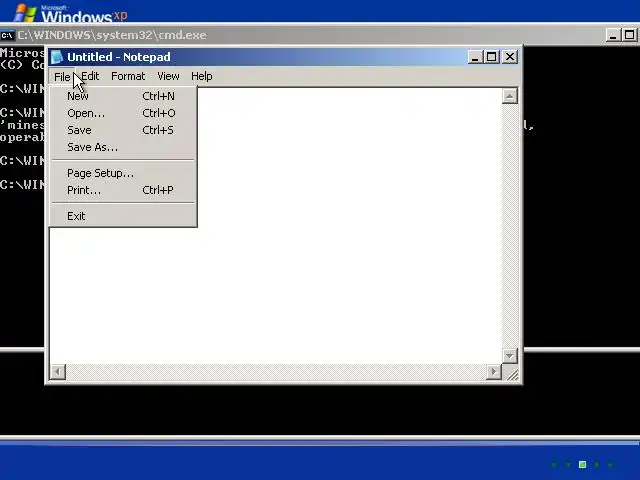Click the Untitled - Notepad title text
Viewport: 640px width, 480px height.
click(119, 57)
